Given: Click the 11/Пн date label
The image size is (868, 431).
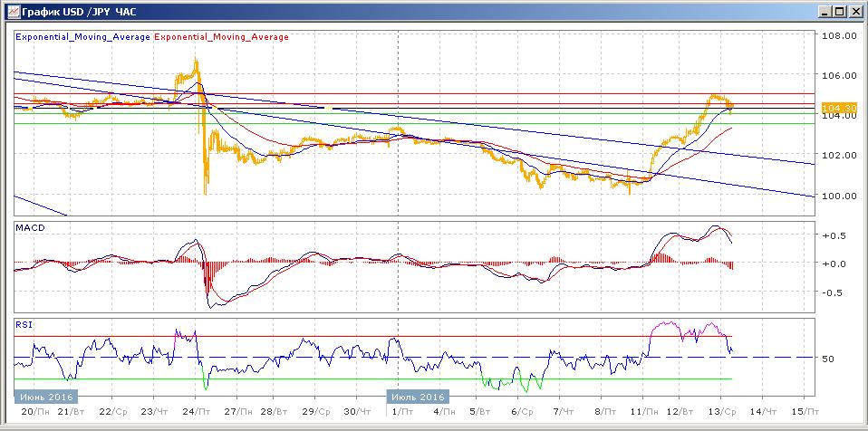Looking at the screenshot, I should [x=645, y=412].
